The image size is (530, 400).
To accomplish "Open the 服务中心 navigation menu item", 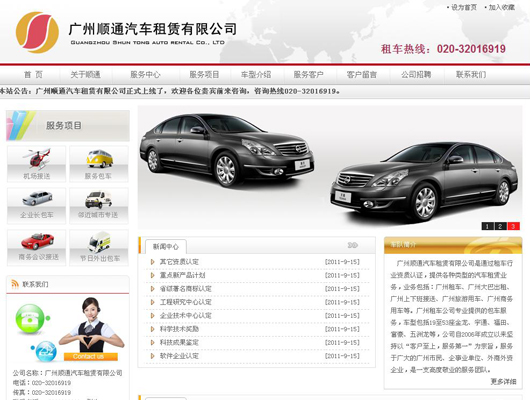I will coord(145,74).
